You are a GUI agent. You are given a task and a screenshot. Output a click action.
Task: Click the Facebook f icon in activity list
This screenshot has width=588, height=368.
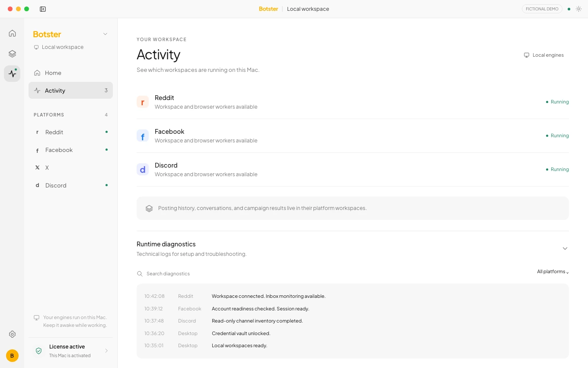click(143, 136)
